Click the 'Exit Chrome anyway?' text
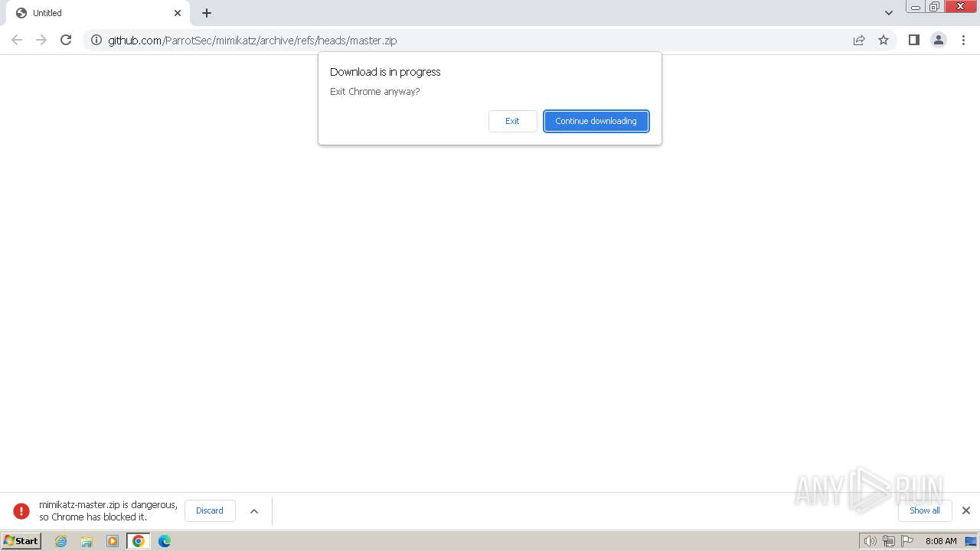980x551 pixels. 375,92
